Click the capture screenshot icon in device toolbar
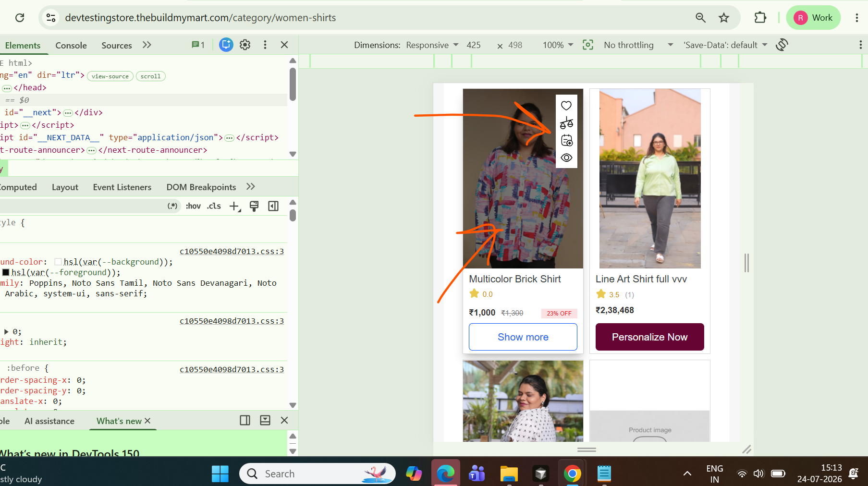 588,45
